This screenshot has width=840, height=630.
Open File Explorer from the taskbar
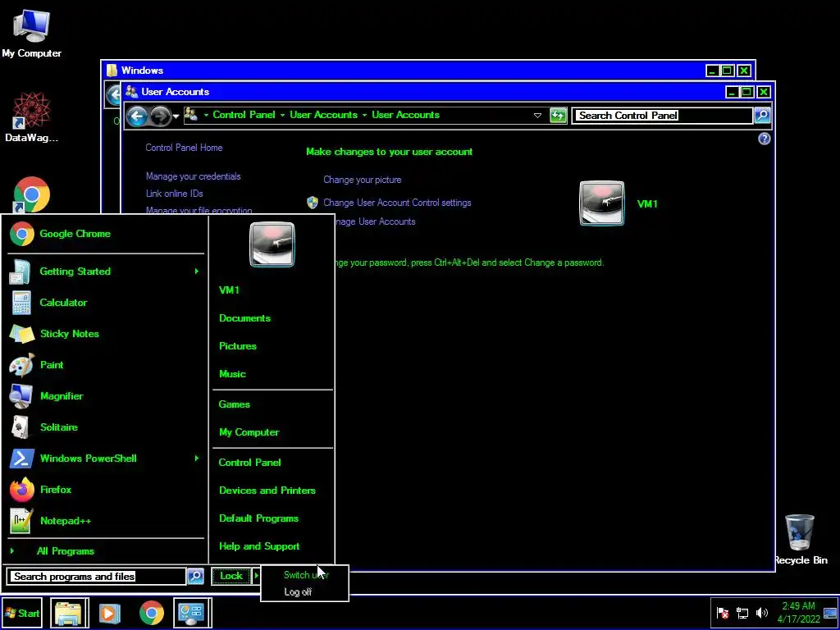pyautogui.click(x=68, y=613)
